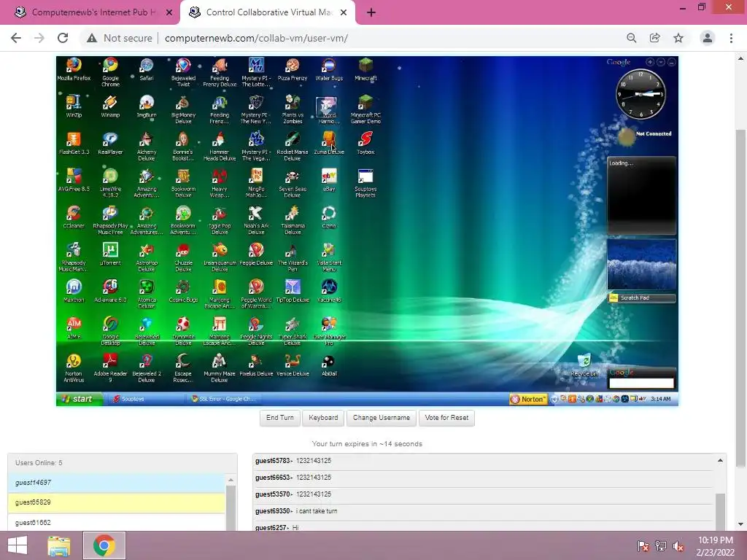Select the 'i cant take turn' chat message
This screenshot has width=747, height=560.
(317, 511)
